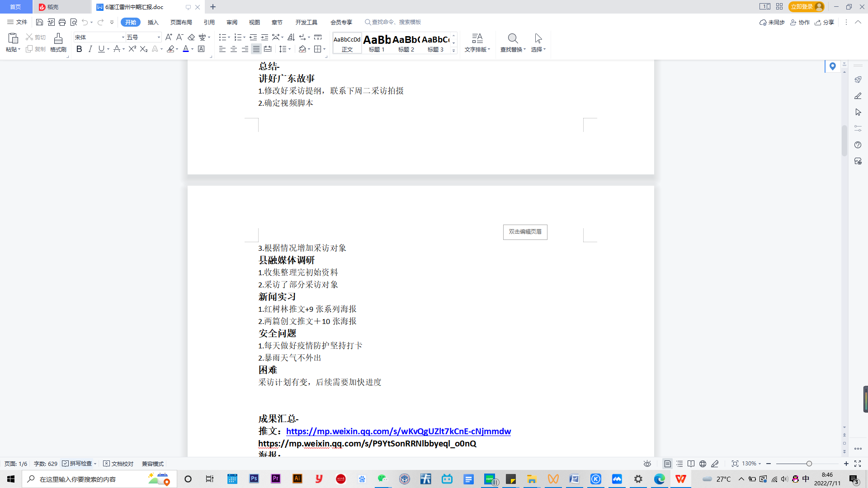The height and width of the screenshot is (488, 868).
Task: Click the sort icon in paragraph tools
Action: (x=291, y=37)
